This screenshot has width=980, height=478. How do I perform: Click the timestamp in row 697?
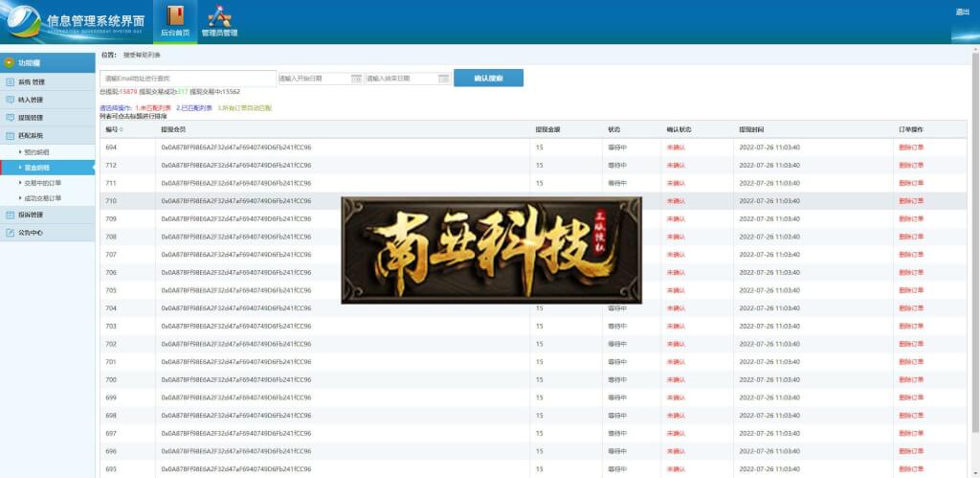(x=769, y=434)
